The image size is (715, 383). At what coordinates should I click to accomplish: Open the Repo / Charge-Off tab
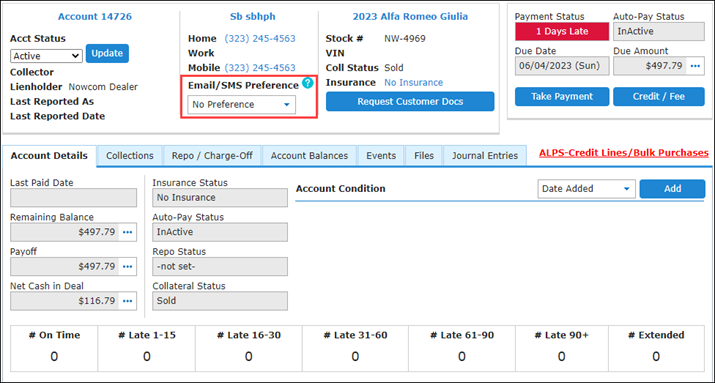212,156
